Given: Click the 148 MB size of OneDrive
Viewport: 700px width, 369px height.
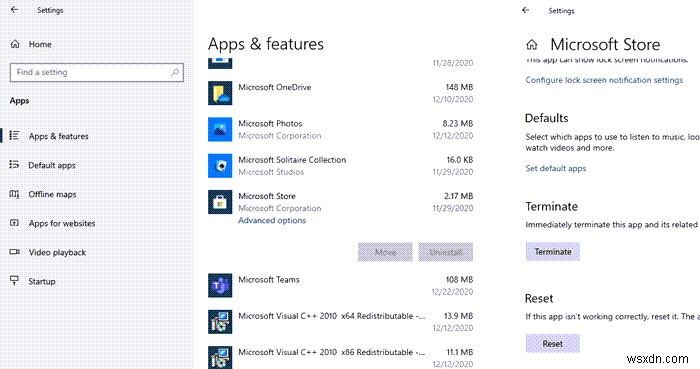Looking at the screenshot, I should click(x=459, y=87).
